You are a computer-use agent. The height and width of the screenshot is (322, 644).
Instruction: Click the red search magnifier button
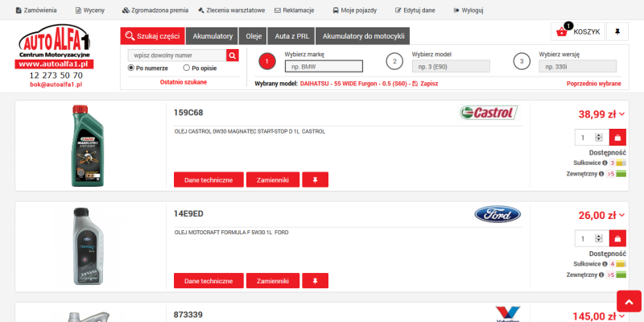tap(233, 56)
